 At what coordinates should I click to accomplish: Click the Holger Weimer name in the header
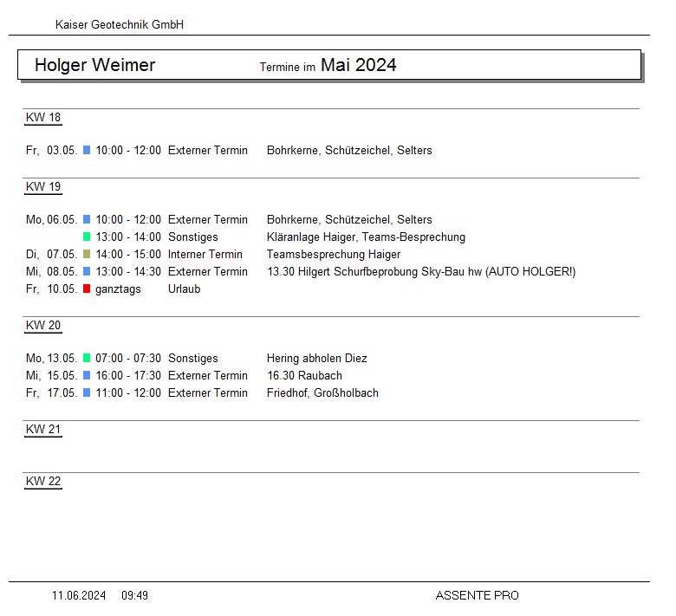click(94, 65)
